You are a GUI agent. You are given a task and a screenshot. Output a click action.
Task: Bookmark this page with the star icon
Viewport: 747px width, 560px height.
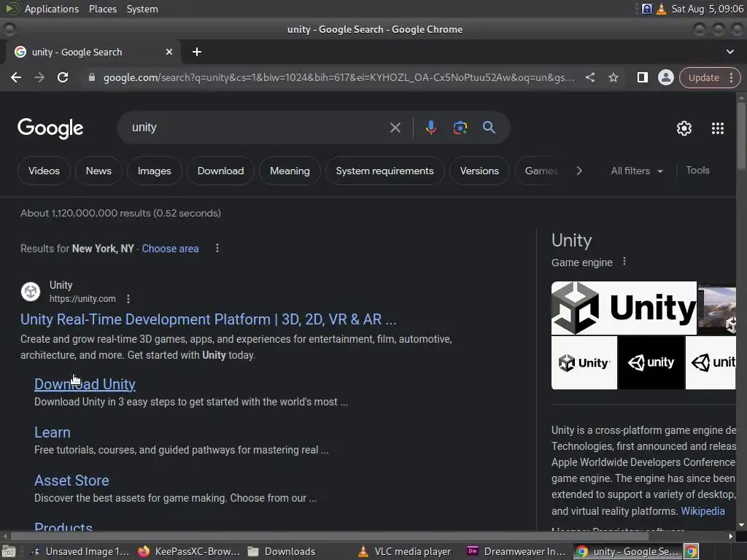[x=613, y=77]
